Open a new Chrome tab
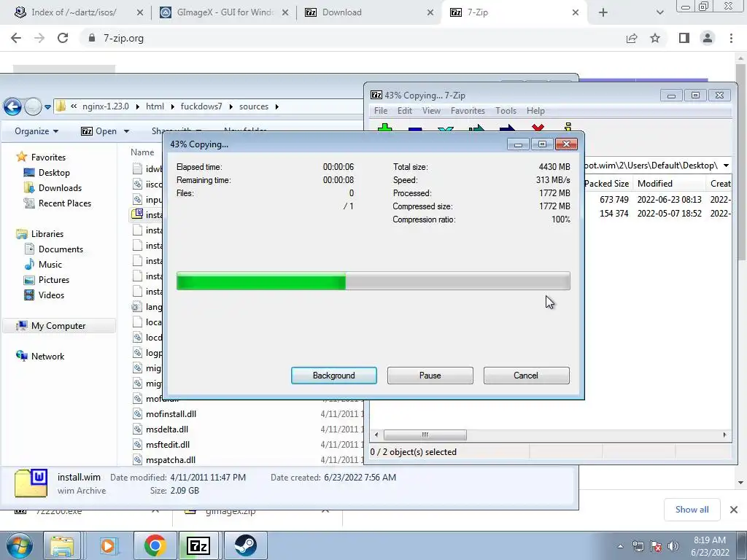Image resolution: width=747 pixels, height=560 pixels. coord(603,13)
